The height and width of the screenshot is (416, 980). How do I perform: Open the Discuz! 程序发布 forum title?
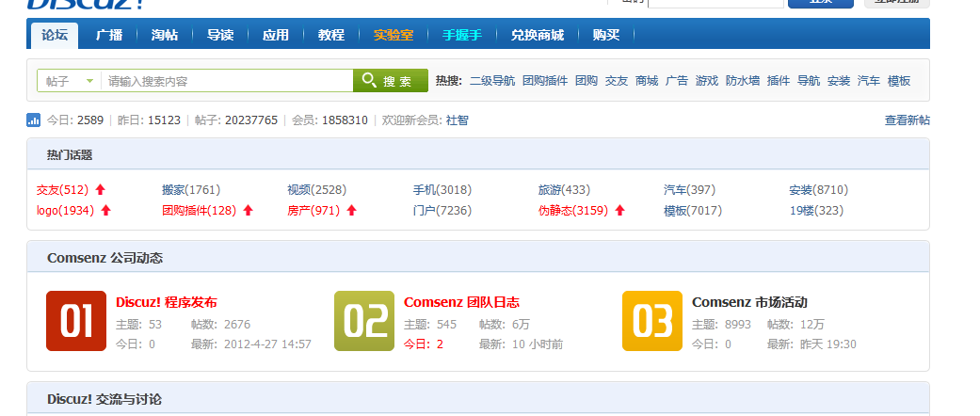point(167,302)
